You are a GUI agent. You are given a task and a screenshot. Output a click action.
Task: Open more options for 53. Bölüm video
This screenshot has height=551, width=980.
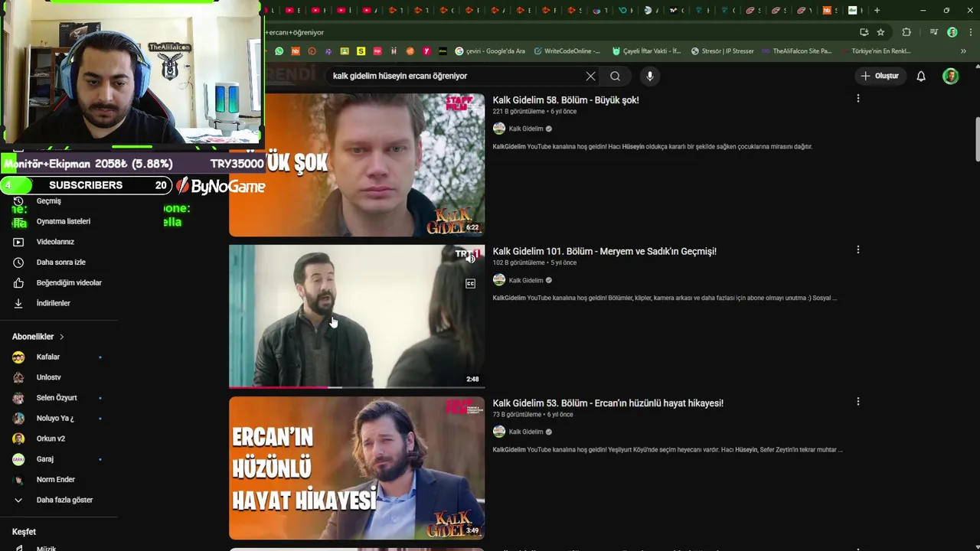[857, 401]
